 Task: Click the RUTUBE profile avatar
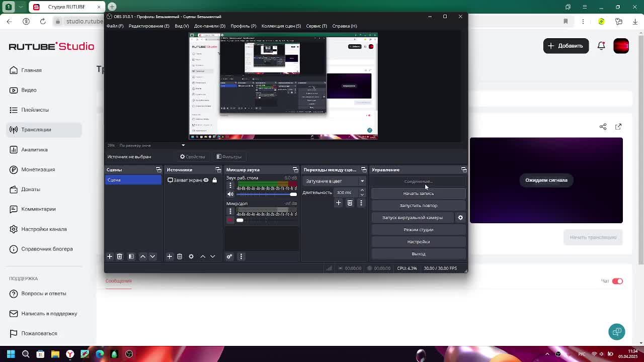(x=621, y=46)
